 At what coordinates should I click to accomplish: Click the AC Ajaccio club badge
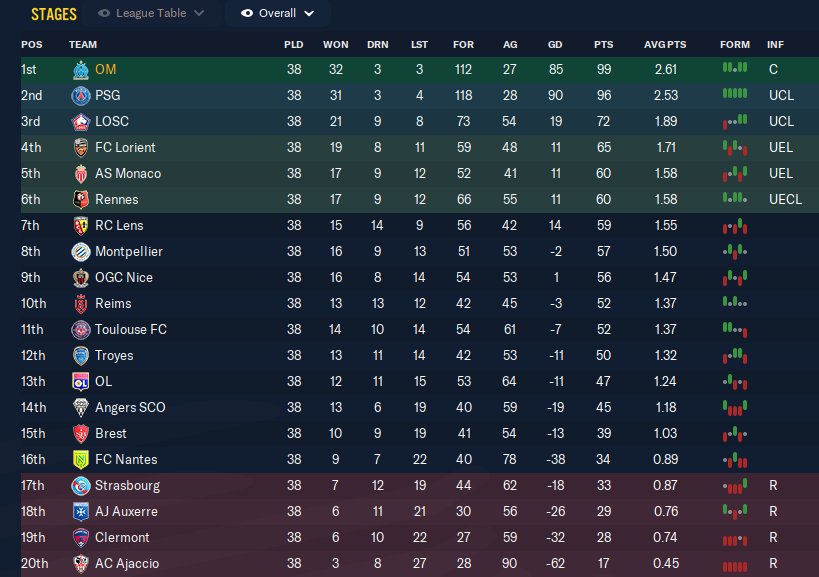80,564
